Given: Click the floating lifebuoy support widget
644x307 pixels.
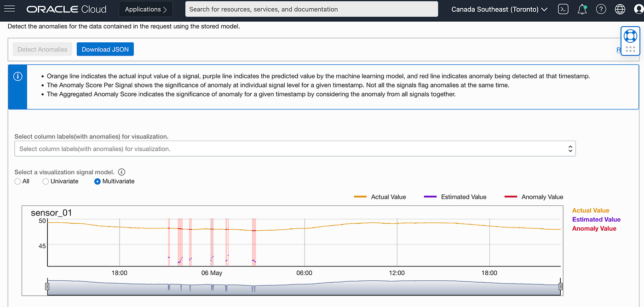Looking at the screenshot, I should pyautogui.click(x=630, y=35).
